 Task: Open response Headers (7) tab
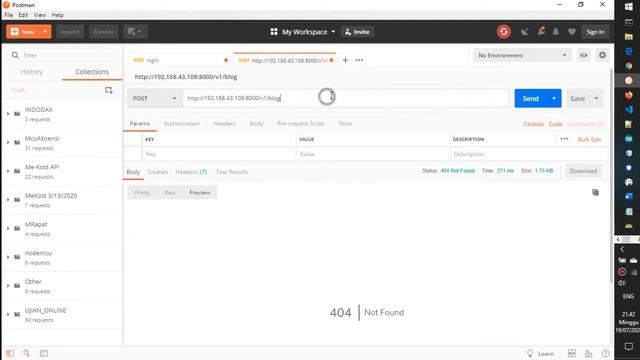191,172
